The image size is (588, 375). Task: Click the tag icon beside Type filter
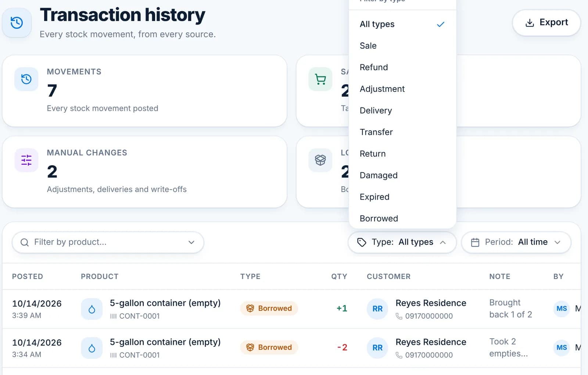pos(362,242)
